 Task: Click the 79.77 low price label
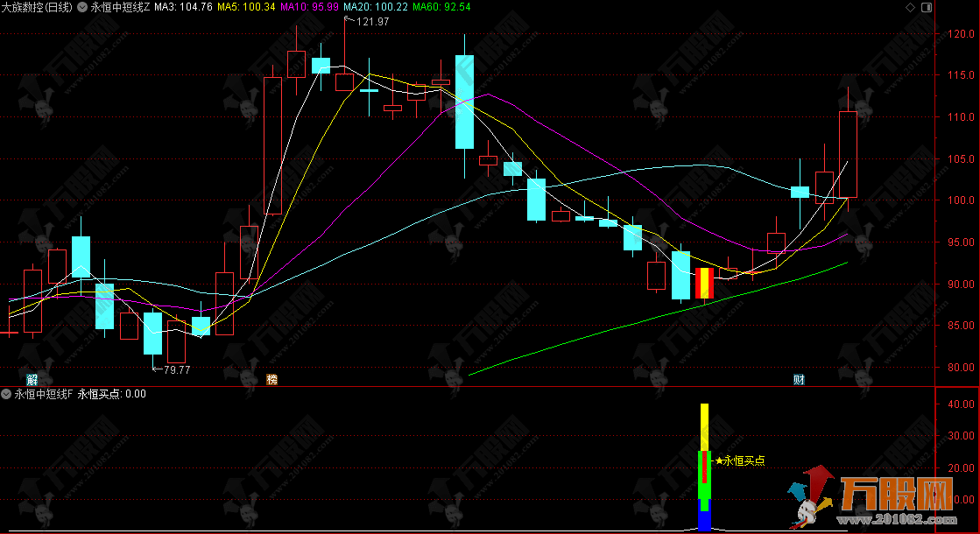pos(176,369)
